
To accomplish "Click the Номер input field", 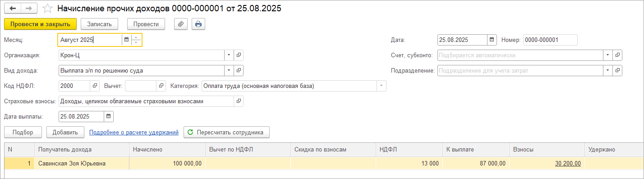I will [550, 40].
